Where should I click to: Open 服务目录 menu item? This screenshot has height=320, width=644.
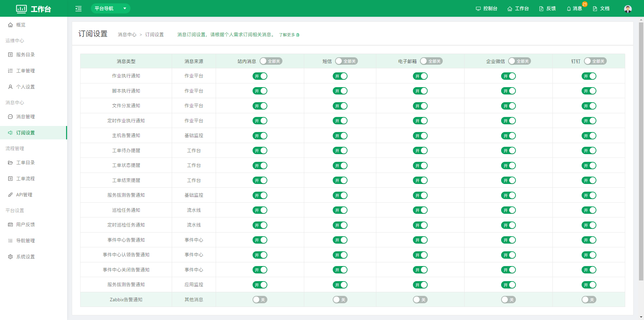(34, 55)
